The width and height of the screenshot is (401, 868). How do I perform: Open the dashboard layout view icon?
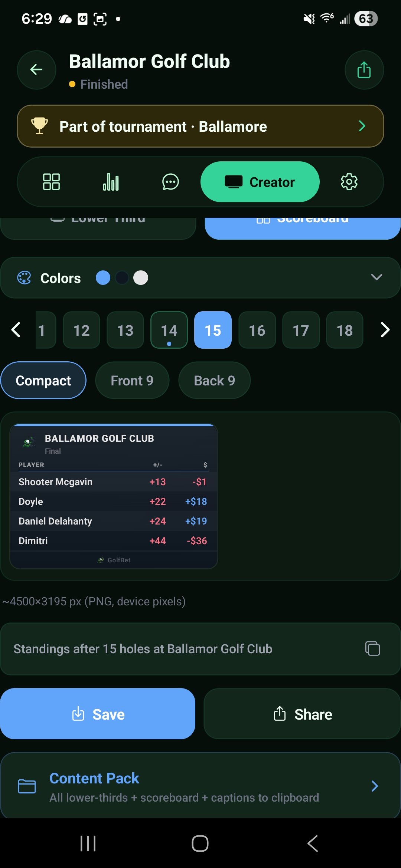[x=51, y=182]
